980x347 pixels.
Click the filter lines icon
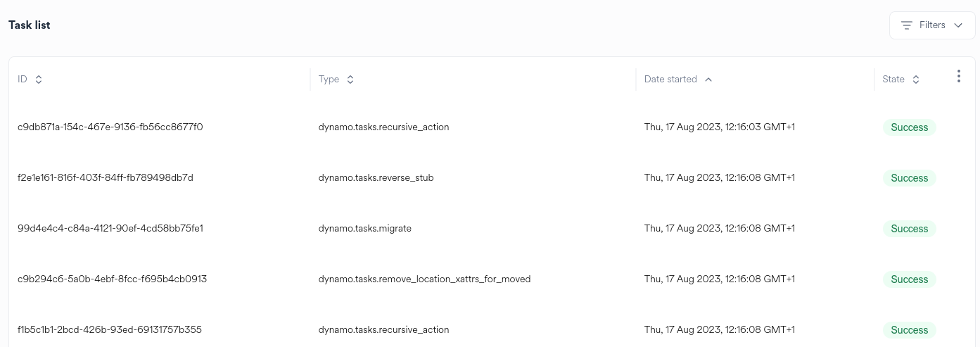(907, 25)
